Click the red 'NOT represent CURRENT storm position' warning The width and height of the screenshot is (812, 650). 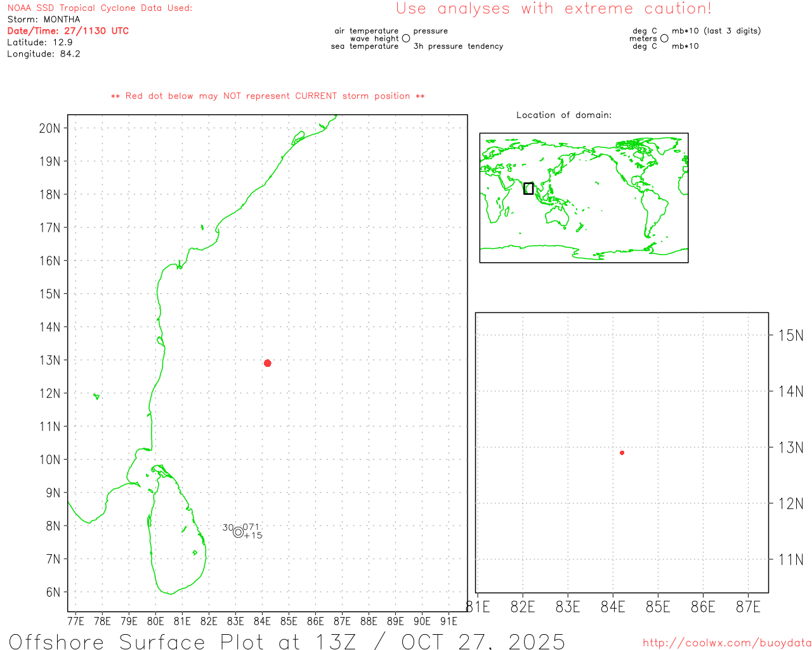268,96
